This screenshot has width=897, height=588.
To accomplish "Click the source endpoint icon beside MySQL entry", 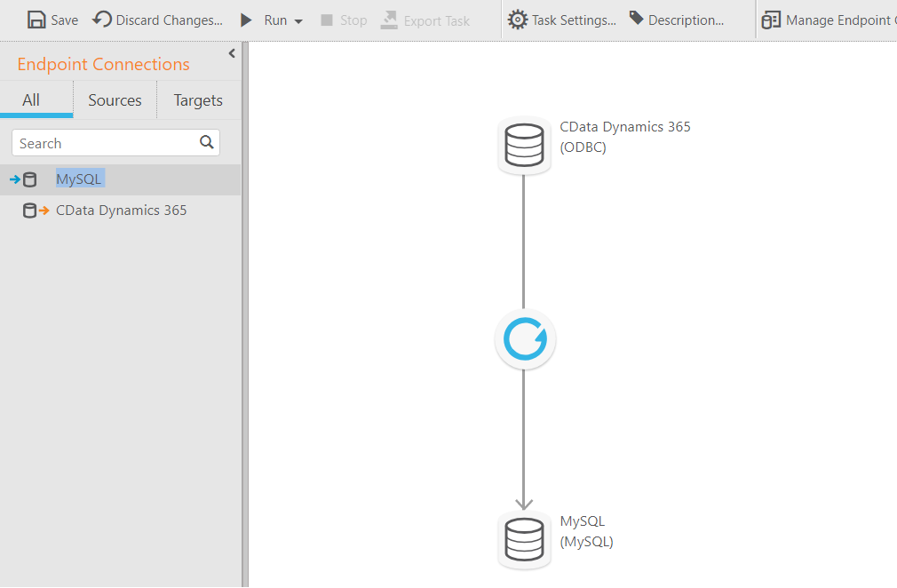I will tap(24, 179).
